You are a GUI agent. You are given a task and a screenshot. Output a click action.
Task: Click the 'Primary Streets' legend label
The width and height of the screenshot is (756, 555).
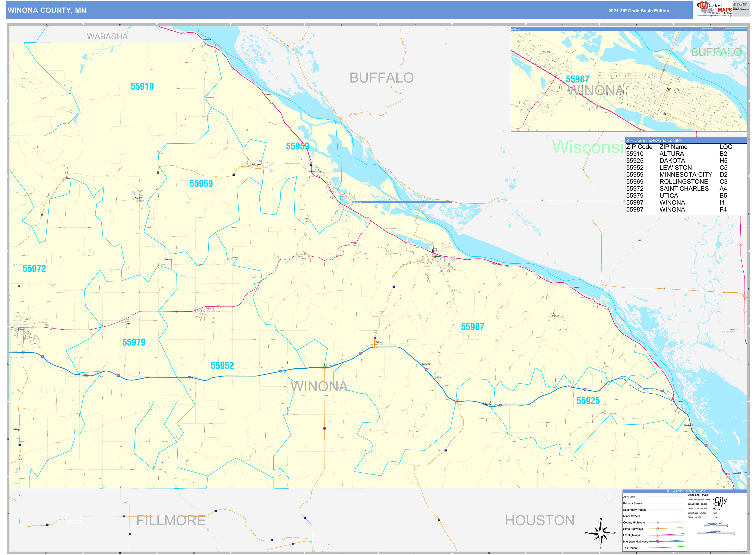[633, 503]
